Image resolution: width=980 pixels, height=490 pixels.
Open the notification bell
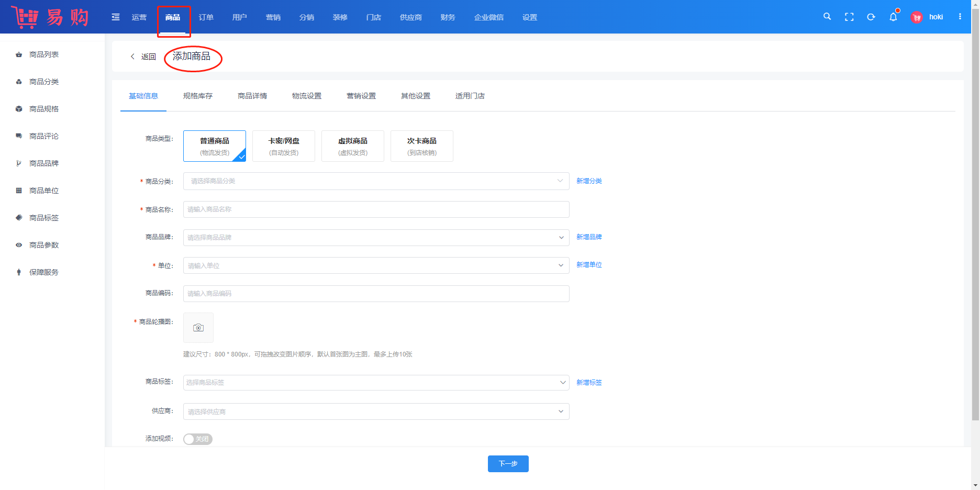(893, 17)
